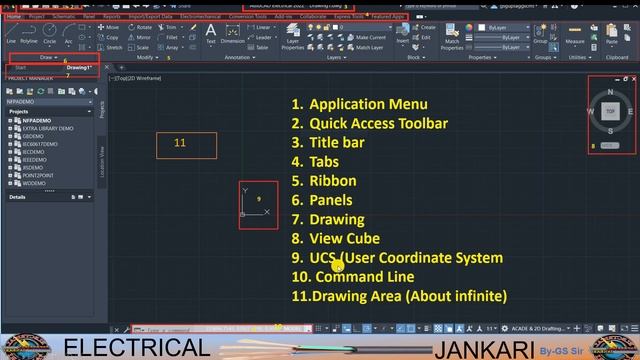Viewport: 640px width, 360px height.
Task: Select the Linear dimension tool
Action: pos(259,27)
